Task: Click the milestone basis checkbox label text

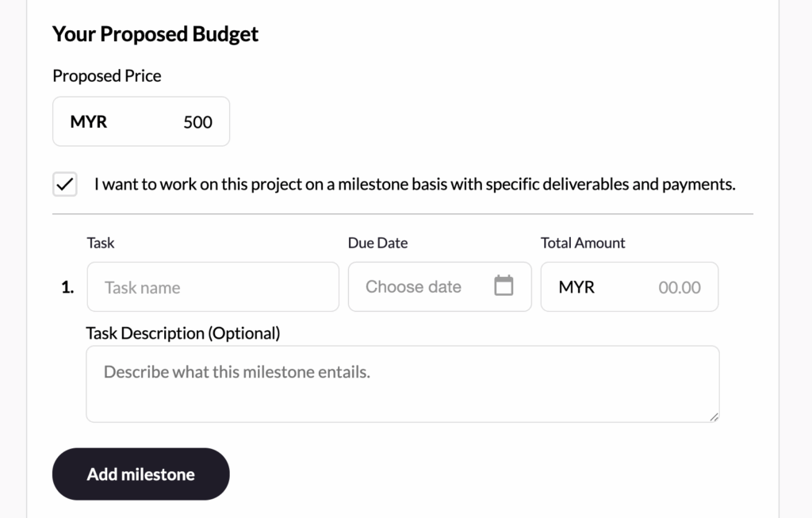Action: pyautogui.click(x=415, y=185)
